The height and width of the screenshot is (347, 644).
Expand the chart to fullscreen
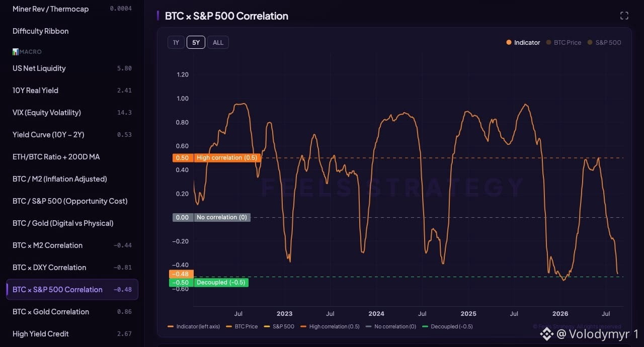(x=624, y=16)
